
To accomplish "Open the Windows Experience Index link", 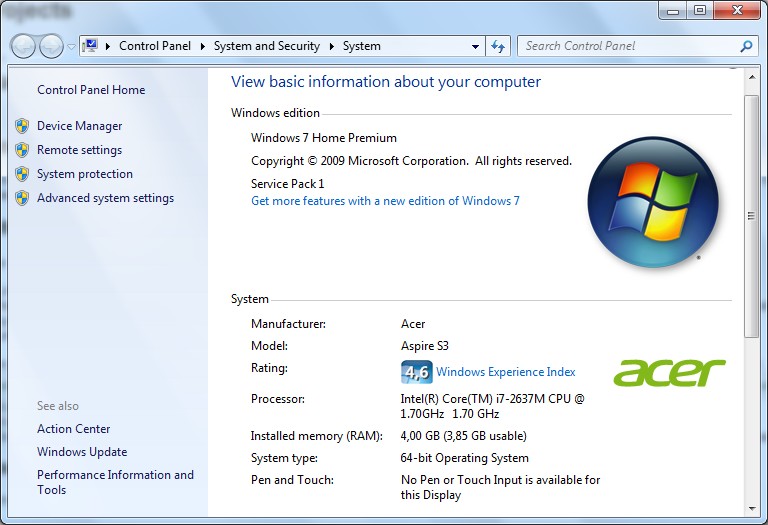I will tap(505, 372).
